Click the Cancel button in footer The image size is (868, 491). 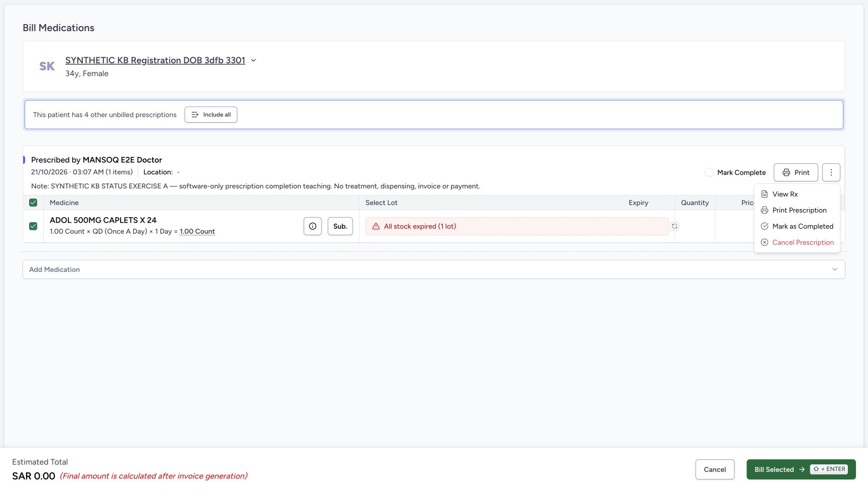[x=715, y=469]
